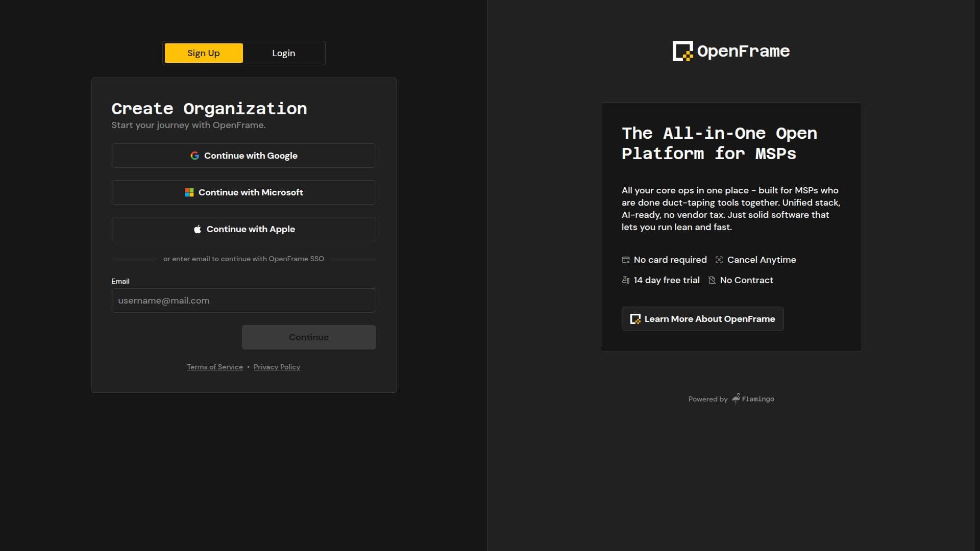Click the 'Cancel Anytime' text
The width and height of the screenshot is (980, 551).
click(x=762, y=260)
